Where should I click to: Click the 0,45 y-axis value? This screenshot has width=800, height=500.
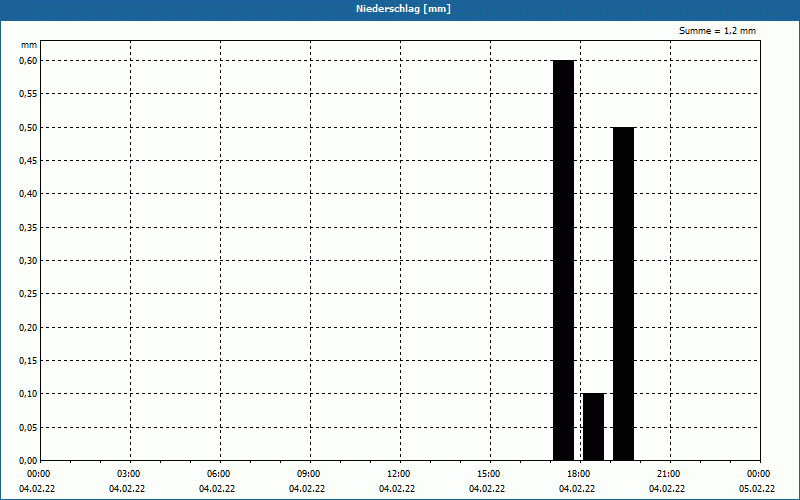(x=28, y=161)
